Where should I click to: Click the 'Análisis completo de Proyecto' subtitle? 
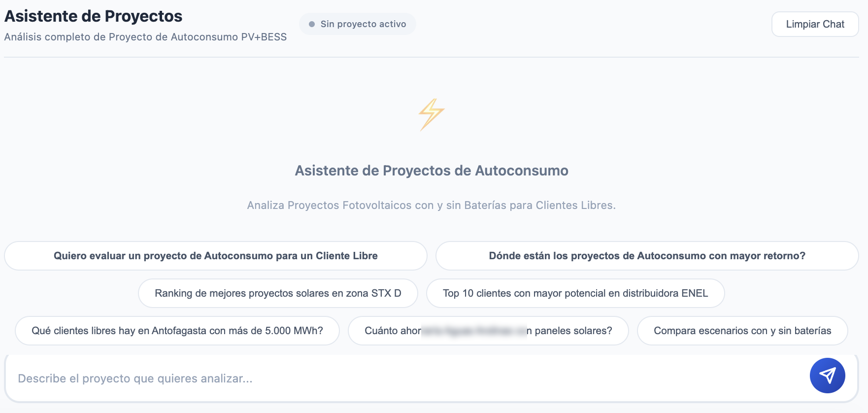click(145, 37)
